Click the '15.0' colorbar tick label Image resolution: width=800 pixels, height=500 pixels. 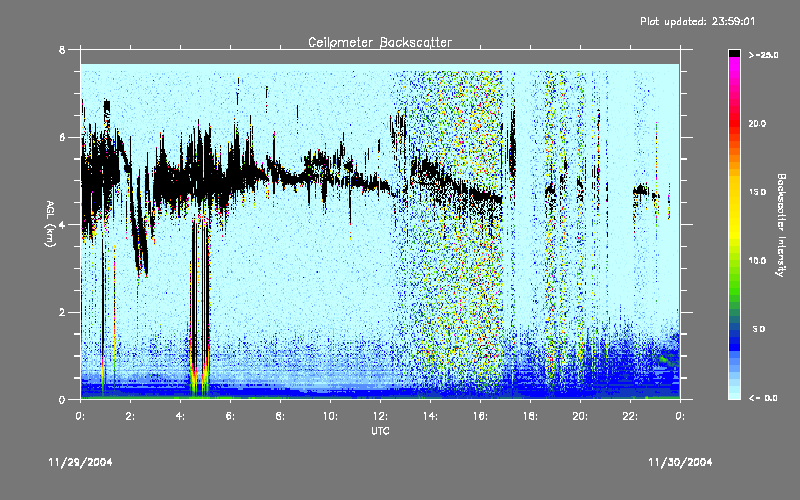(757, 192)
